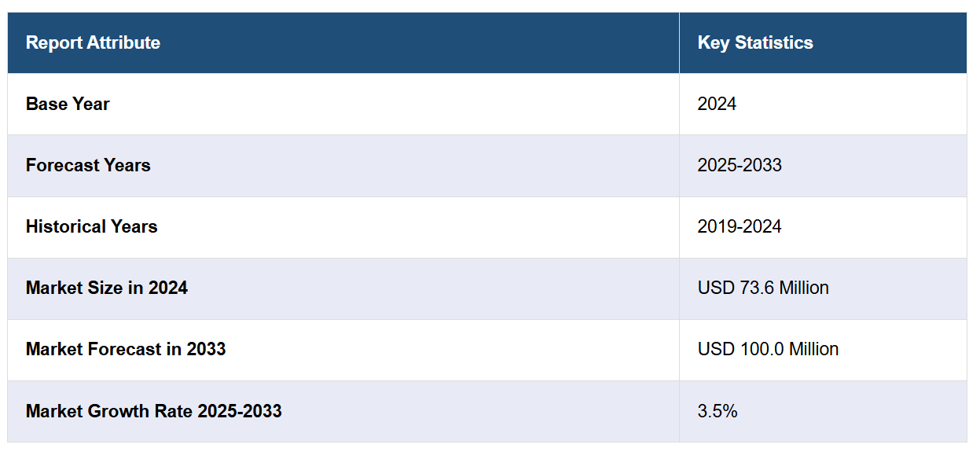
Task: Click the 'Report Attribute' column header
Action: pyautogui.click(x=93, y=42)
